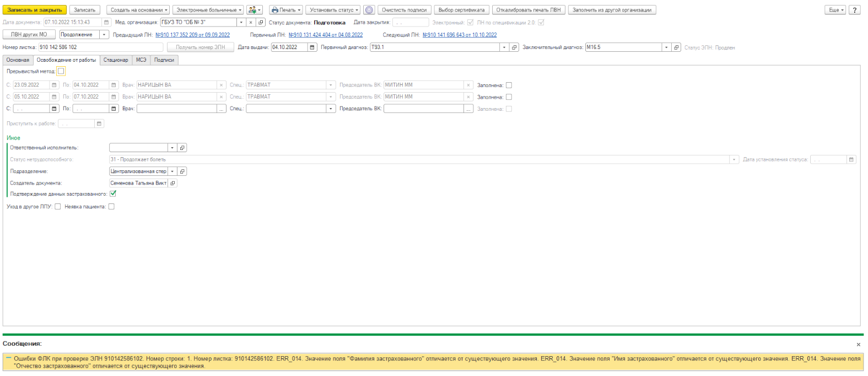Screen dimensions: 868x376
Task: Enable the Неявка пациента checkbox
Action: click(x=111, y=207)
